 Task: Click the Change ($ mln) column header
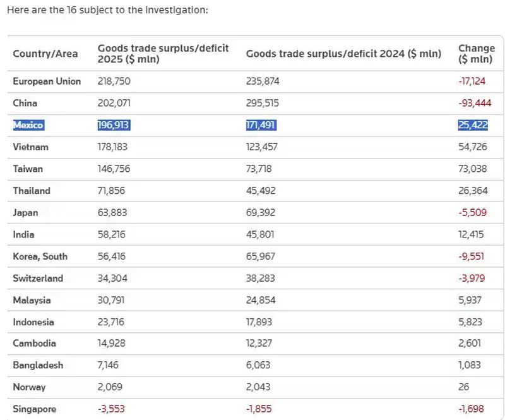[x=475, y=54]
